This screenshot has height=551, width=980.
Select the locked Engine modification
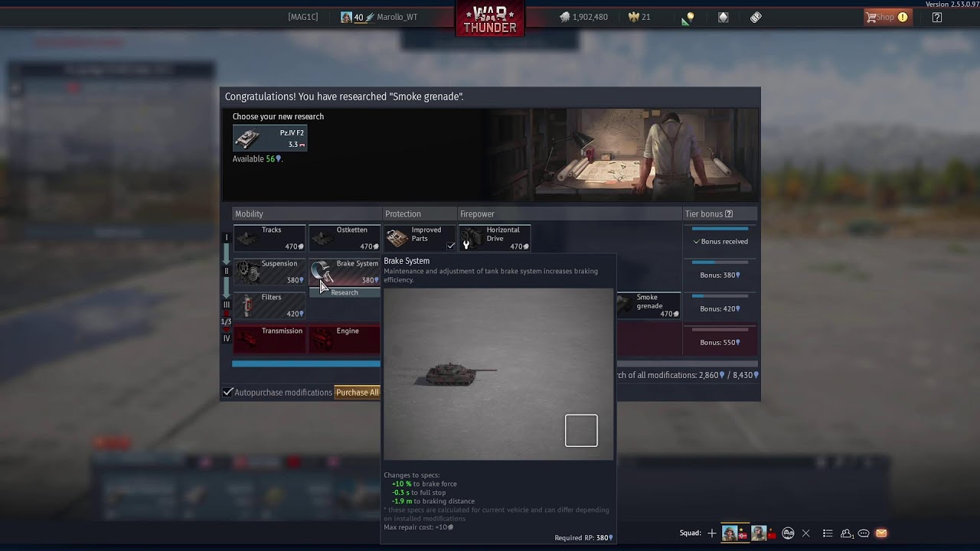[x=345, y=339]
